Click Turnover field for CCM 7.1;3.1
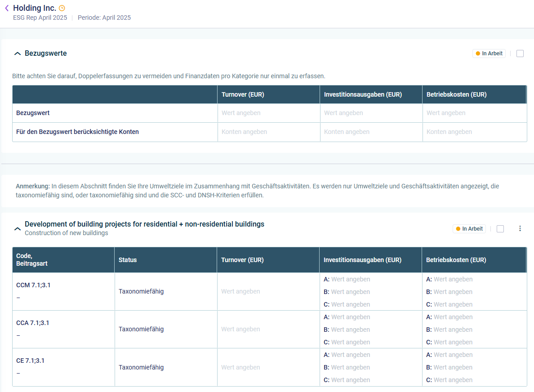Screen dimensions: 534x392 point(268,291)
